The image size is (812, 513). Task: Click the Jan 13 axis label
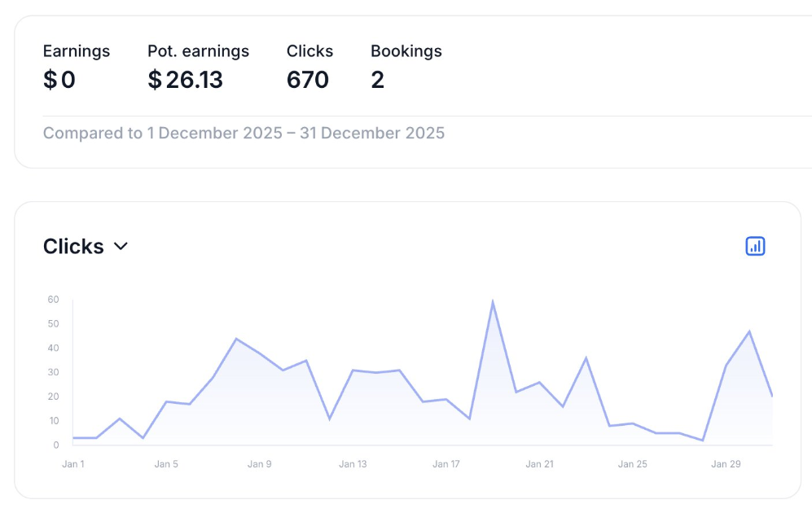[x=353, y=464]
